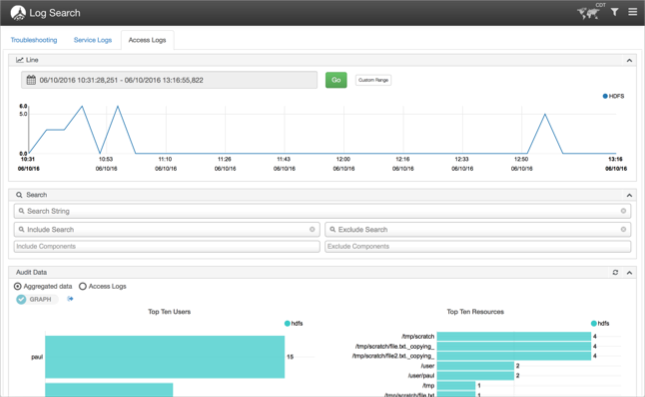Switch to the Service Logs tab
645x397 pixels.
pyautogui.click(x=93, y=40)
